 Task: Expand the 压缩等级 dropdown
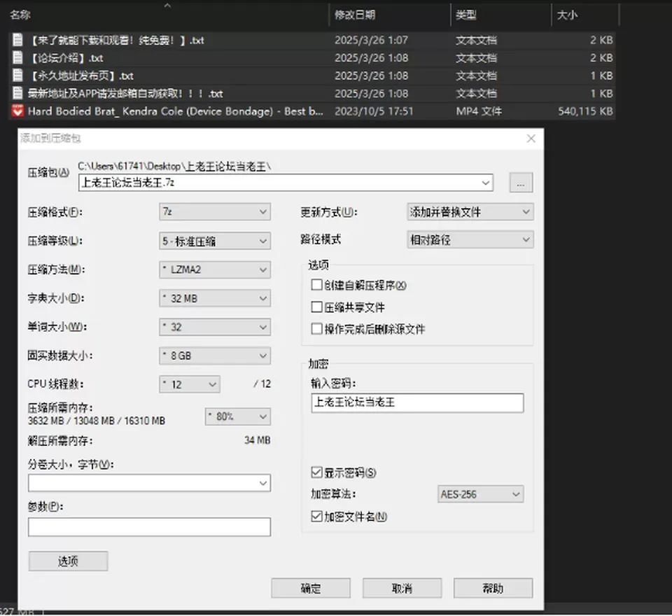(x=215, y=241)
